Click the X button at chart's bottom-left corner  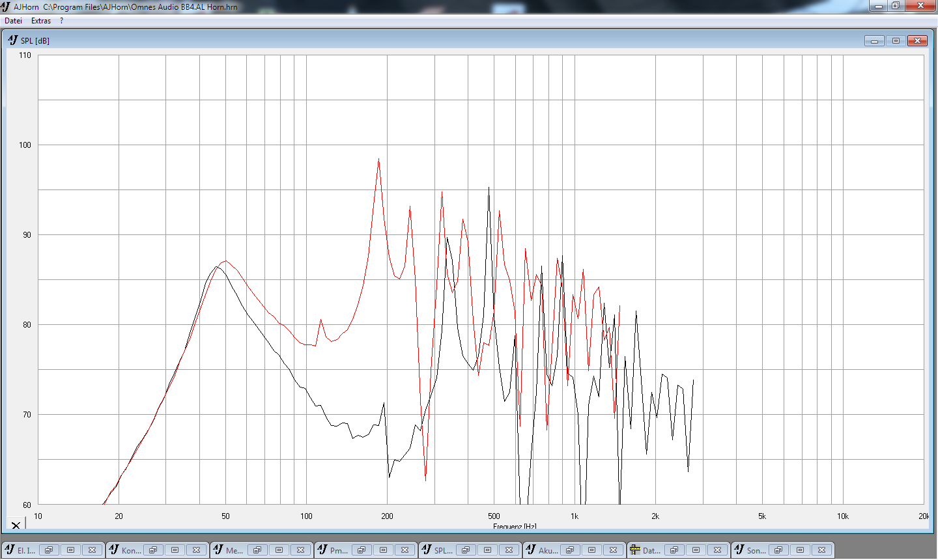(x=16, y=525)
